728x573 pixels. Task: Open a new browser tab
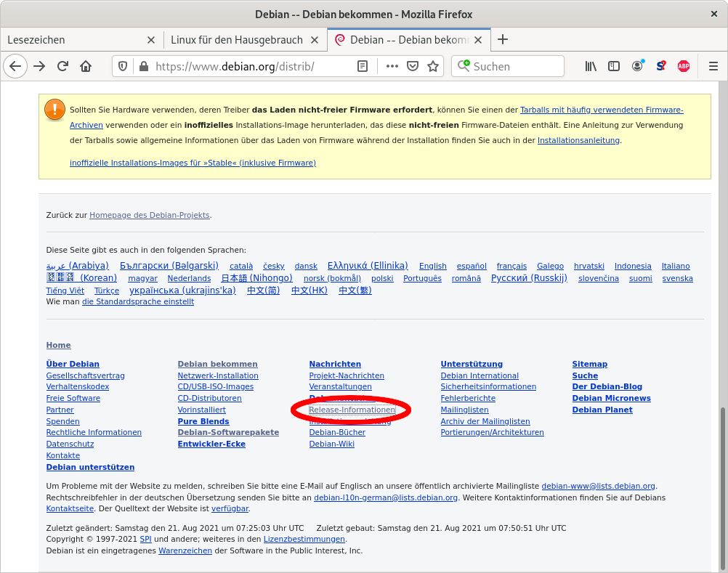[x=502, y=39]
